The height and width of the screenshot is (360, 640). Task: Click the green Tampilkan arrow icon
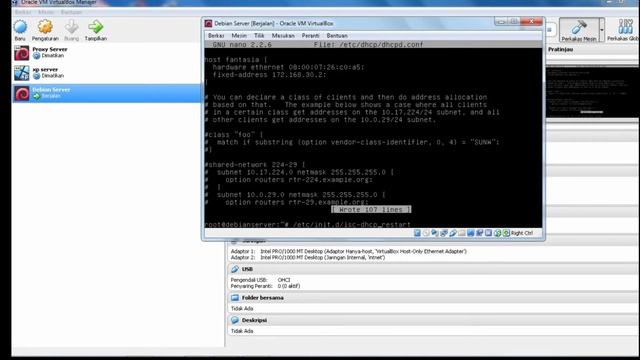[96, 27]
